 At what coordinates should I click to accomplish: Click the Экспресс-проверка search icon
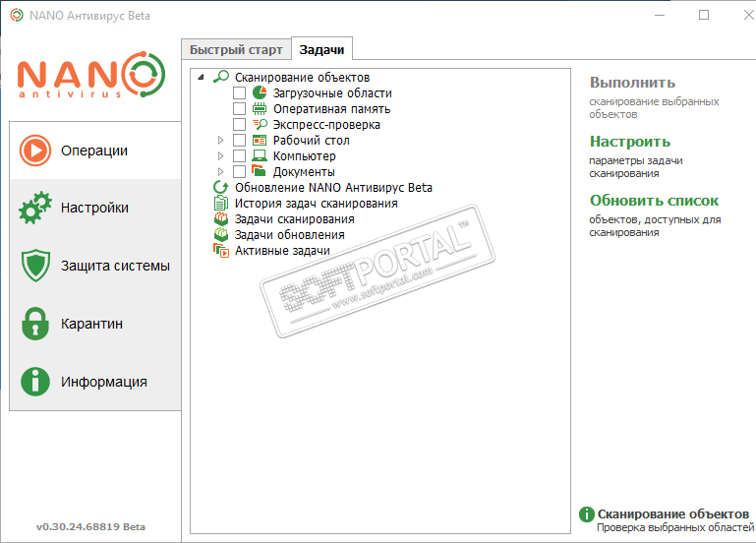pos(260,124)
